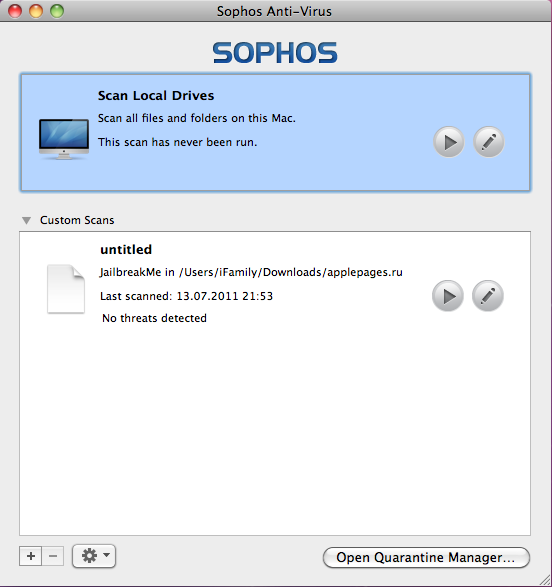552x587 pixels.
Task: Click 'Last scanned: 13.07.2011 21:53'
Action: coord(186,296)
